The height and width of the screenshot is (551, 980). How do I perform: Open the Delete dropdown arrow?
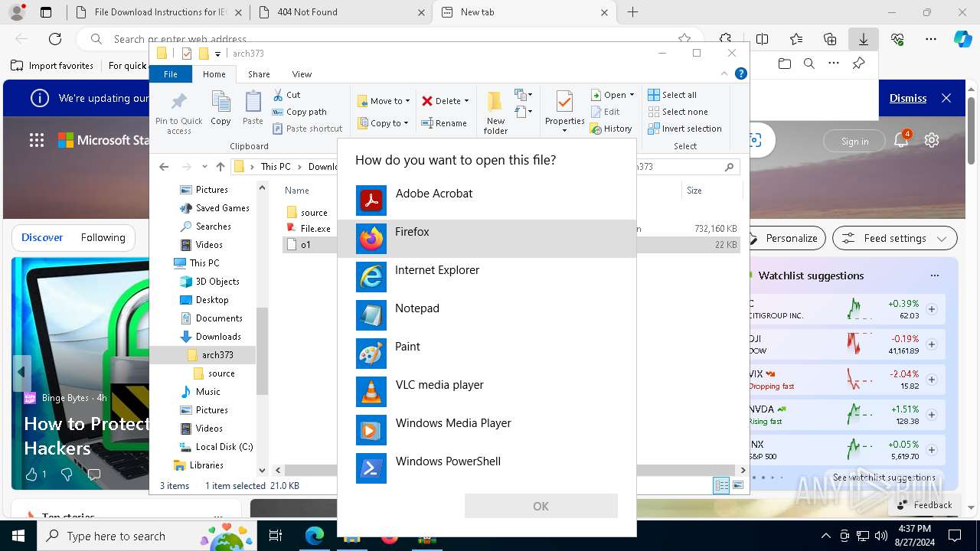tap(466, 101)
